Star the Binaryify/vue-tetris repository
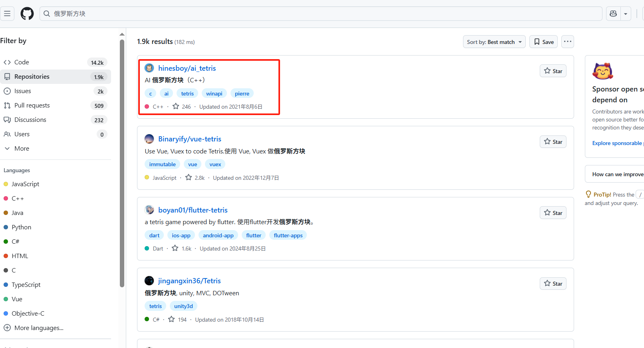The height and width of the screenshot is (348, 644). coord(553,142)
